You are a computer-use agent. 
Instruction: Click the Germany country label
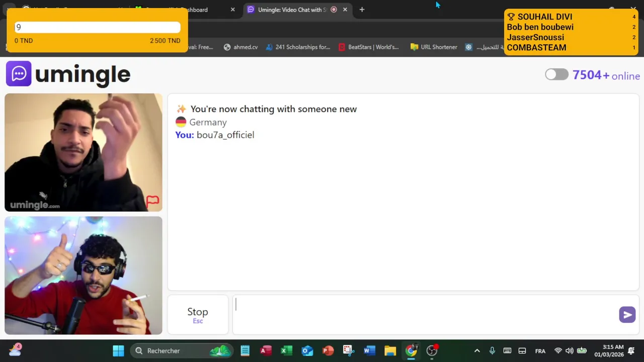click(x=208, y=122)
